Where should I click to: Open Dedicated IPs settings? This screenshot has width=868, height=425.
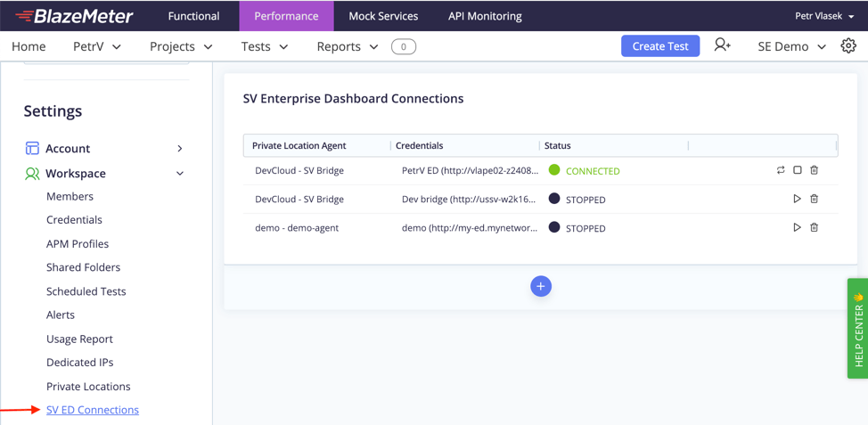(79, 363)
